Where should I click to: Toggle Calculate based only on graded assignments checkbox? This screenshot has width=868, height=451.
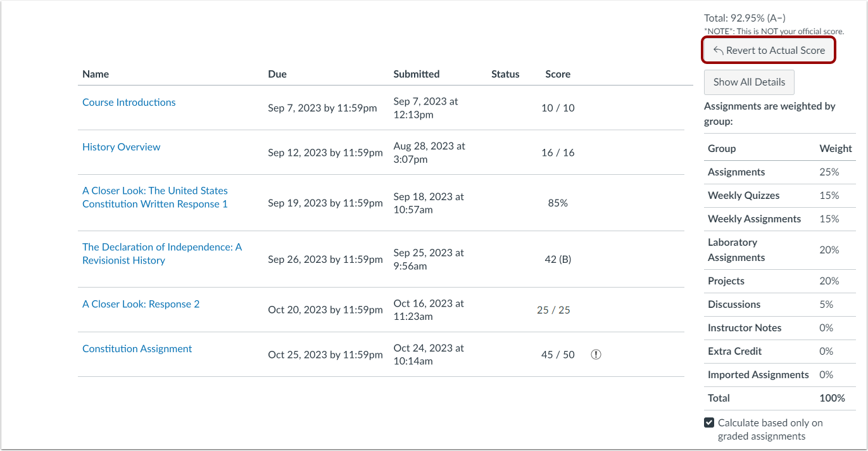tap(709, 423)
